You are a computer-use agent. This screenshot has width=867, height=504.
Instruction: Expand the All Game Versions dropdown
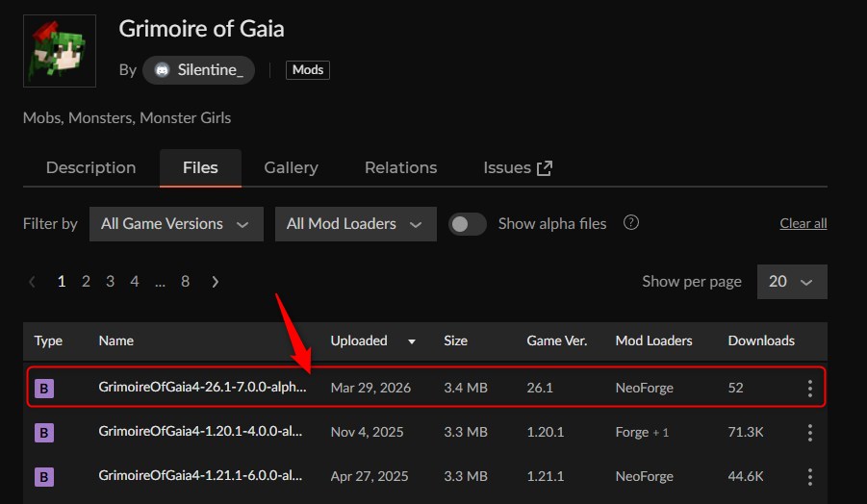pyautogui.click(x=175, y=223)
